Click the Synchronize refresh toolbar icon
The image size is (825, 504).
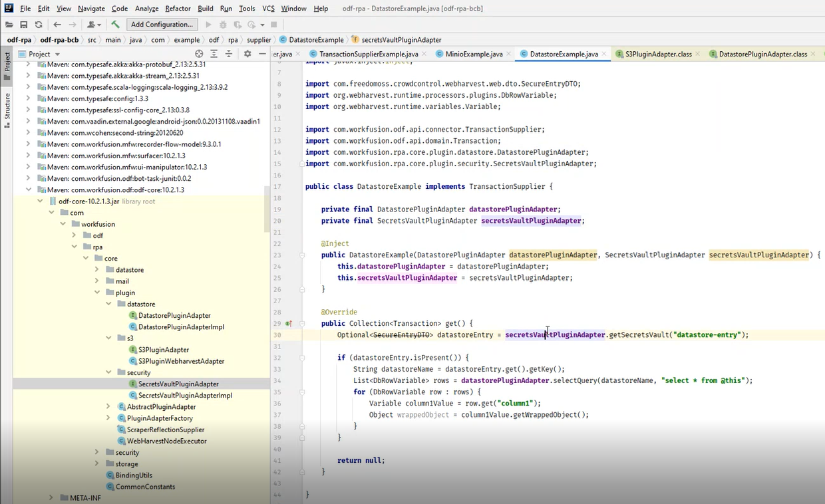click(x=39, y=25)
